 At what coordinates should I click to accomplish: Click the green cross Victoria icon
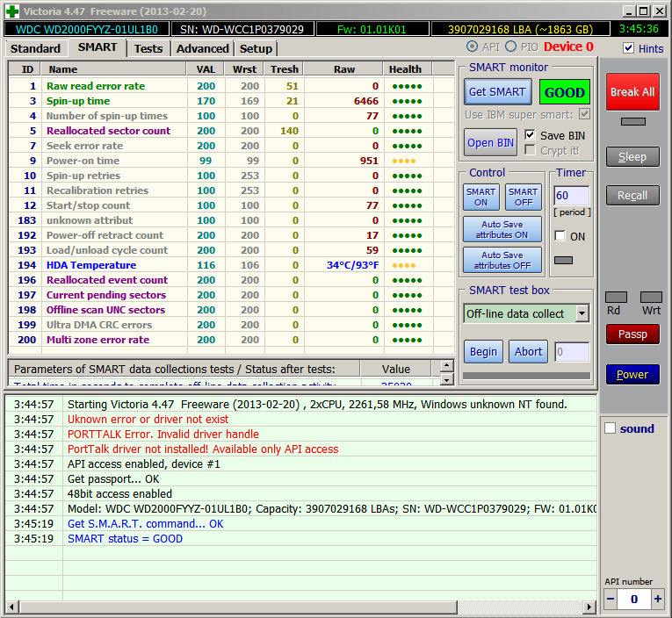click(12, 11)
